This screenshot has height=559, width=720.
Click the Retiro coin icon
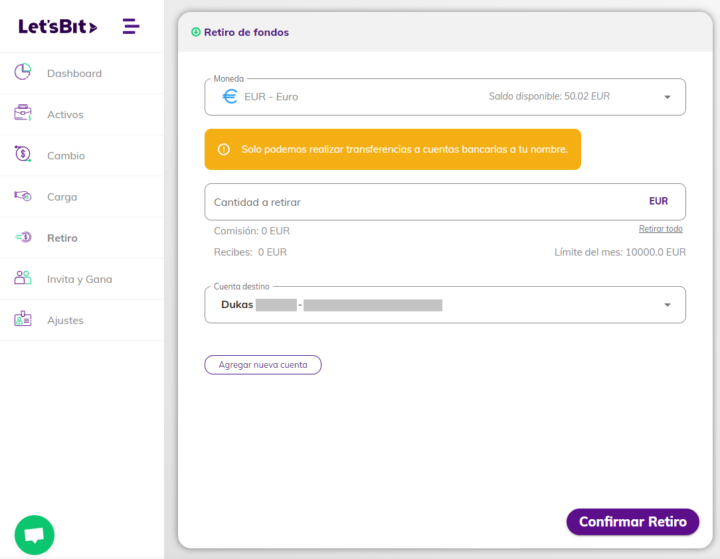pyautogui.click(x=23, y=237)
